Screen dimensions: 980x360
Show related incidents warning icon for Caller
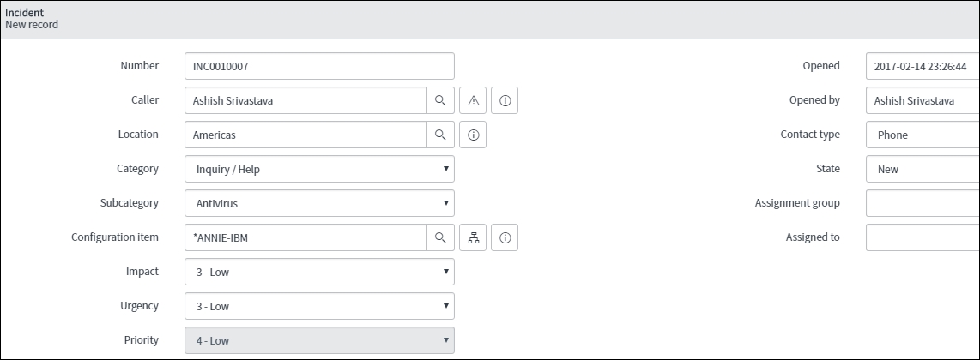pyautogui.click(x=473, y=100)
